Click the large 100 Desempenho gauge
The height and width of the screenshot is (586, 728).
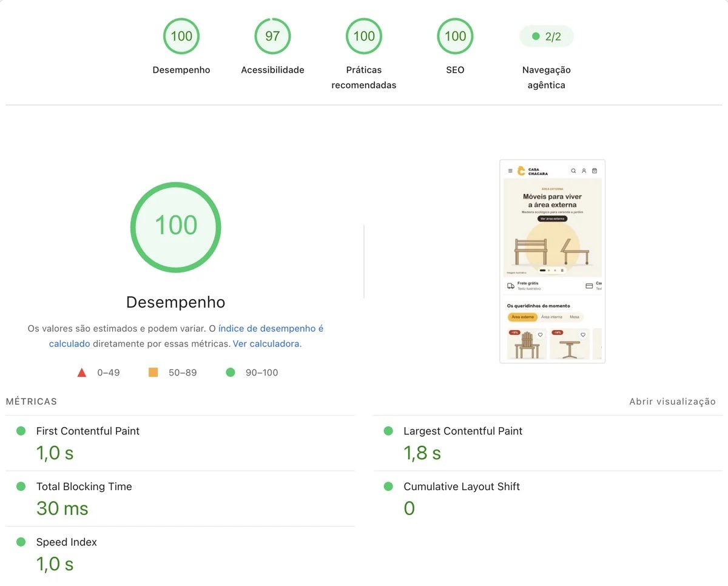click(x=176, y=227)
